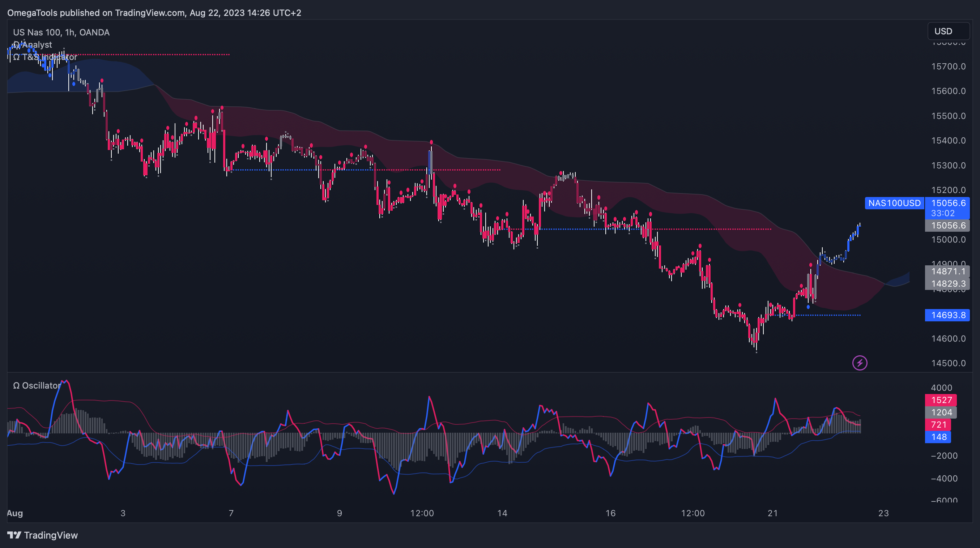Select the US Nas 100, 1h, OANDA title
Viewport: 980px width, 548px height.
point(61,32)
